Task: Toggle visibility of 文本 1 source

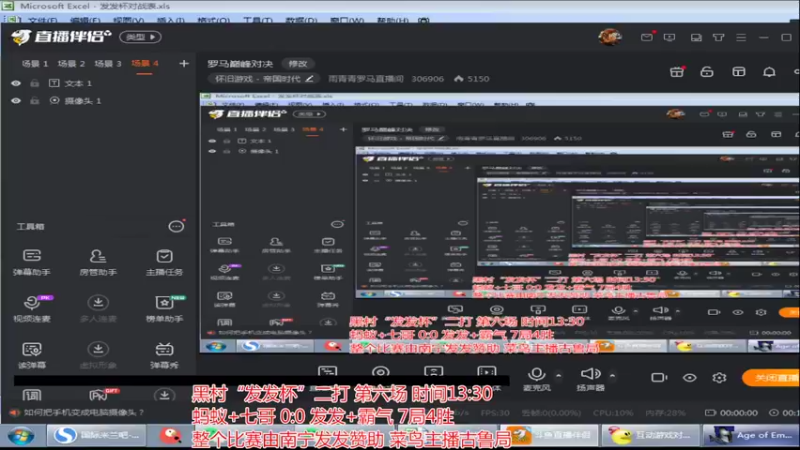Action: tap(16, 83)
